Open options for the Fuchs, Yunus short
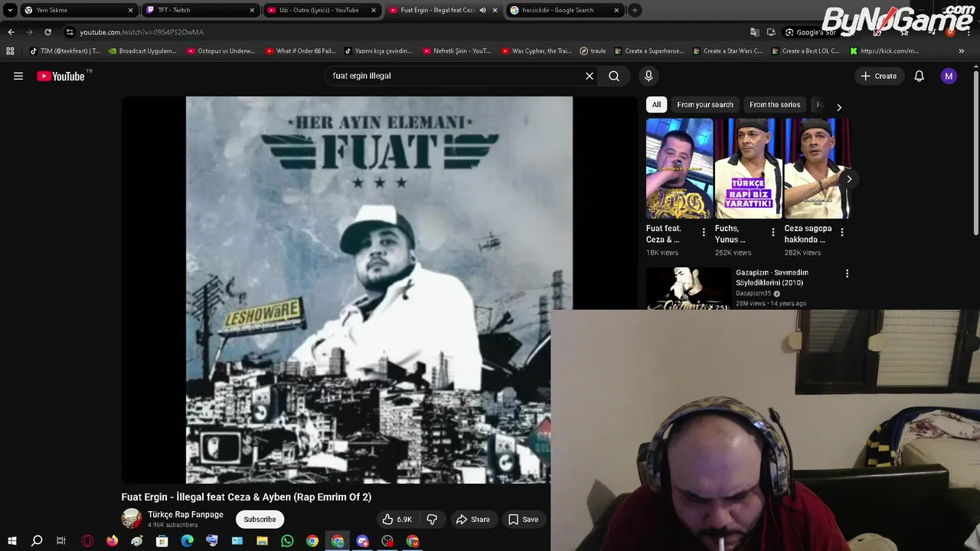980x551 pixels. pos(773,232)
